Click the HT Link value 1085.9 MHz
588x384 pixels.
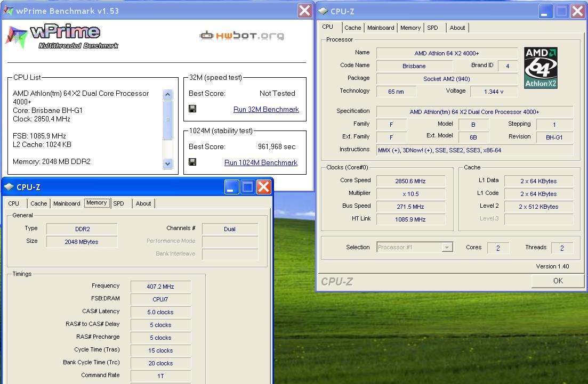[x=410, y=219]
